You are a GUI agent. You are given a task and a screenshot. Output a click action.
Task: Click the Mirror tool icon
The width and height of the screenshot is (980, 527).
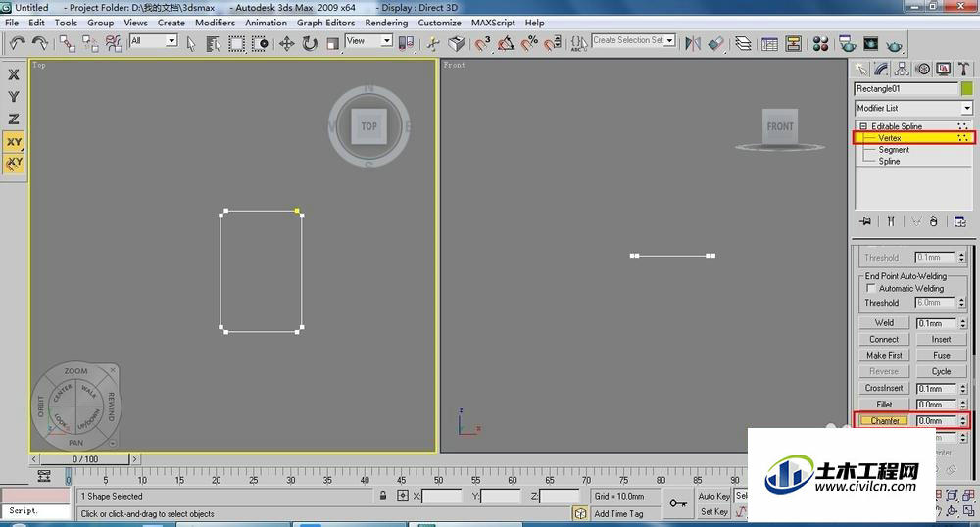(x=693, y=44)
